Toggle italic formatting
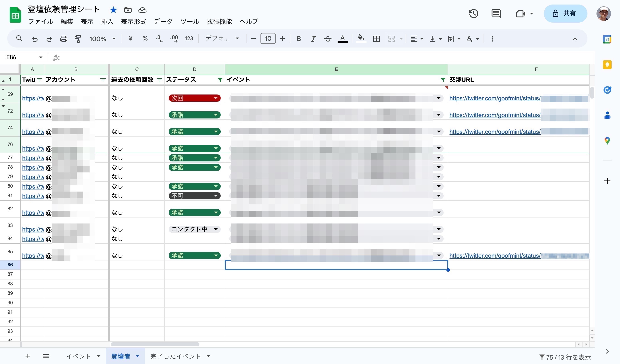The height and width of the screenshot is (364, 620). (313, 39)
